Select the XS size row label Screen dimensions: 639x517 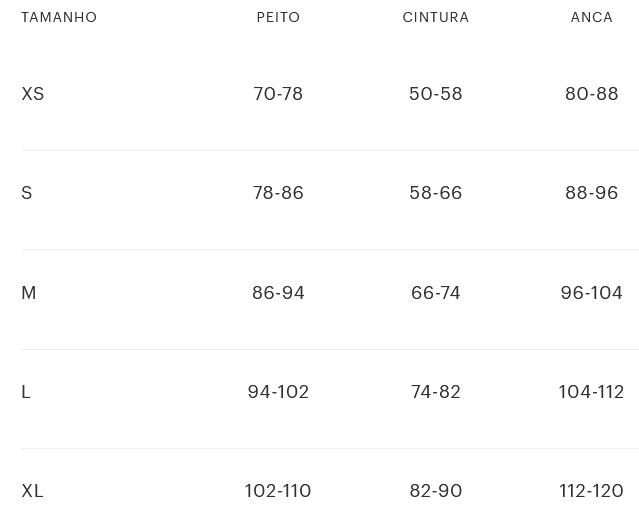(x=33, y=93)
